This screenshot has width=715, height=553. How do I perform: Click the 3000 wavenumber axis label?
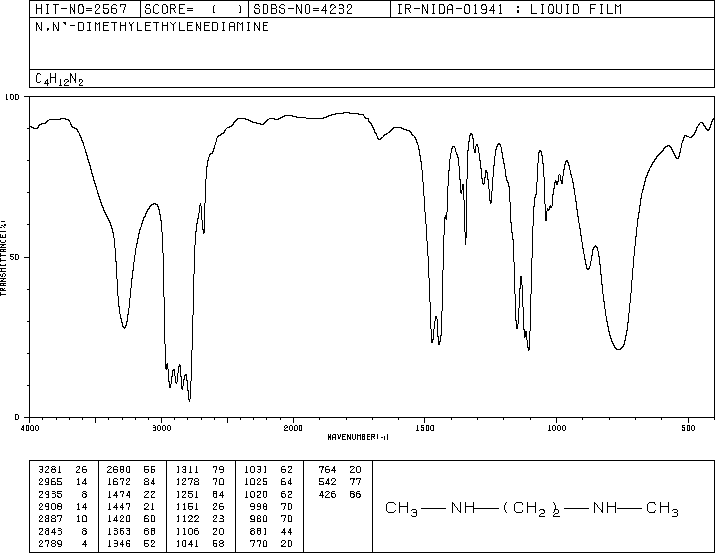(x=161, y=428)
